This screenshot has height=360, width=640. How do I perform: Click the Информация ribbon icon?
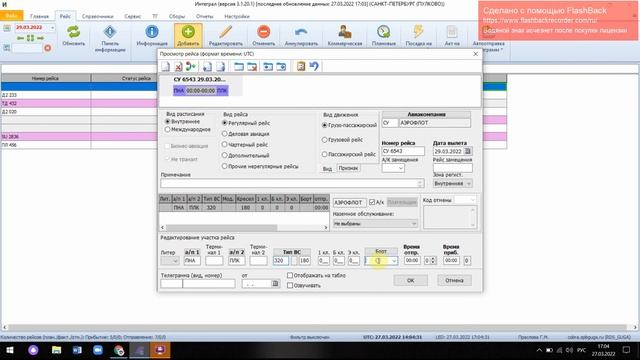click(x=152, y=32)
